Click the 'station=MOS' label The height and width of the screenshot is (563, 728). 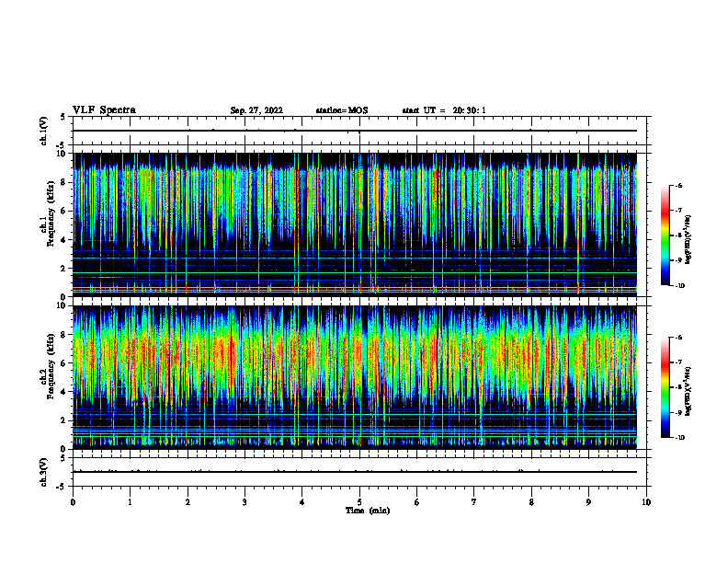[x=342, y=110]
